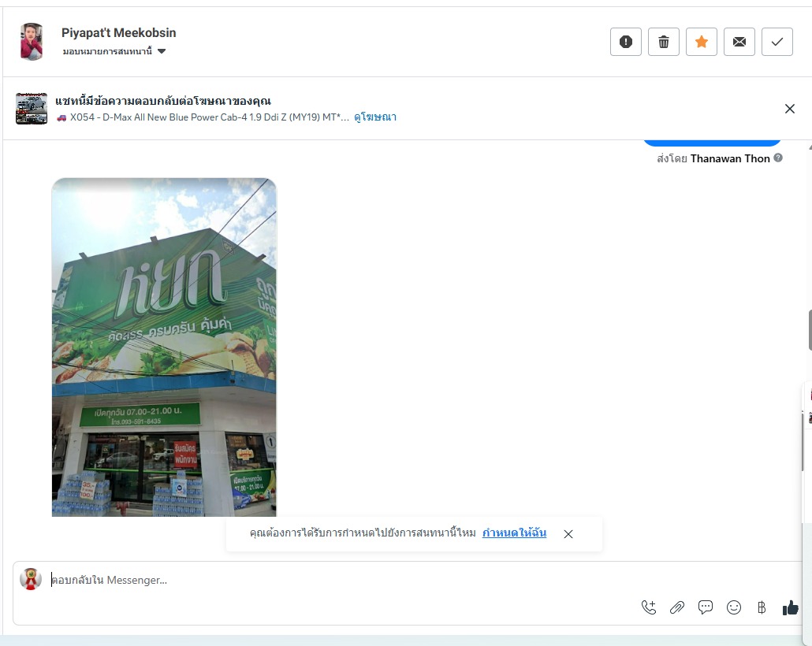Start a call with phone icon
The image size is (812, 646).
tap(648, 607)
